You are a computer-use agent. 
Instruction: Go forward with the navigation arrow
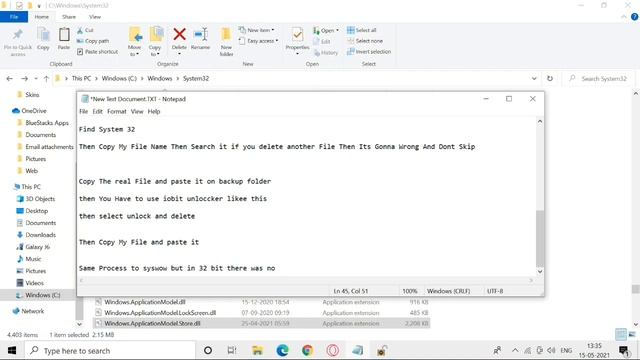pyautogui.click(x=24, y=78)
